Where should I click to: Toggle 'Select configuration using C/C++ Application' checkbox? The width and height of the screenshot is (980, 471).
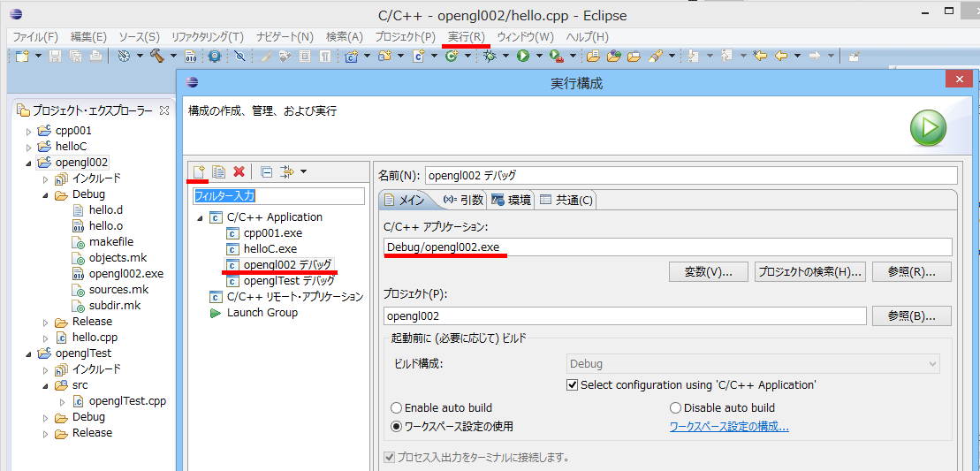(572, 384)
